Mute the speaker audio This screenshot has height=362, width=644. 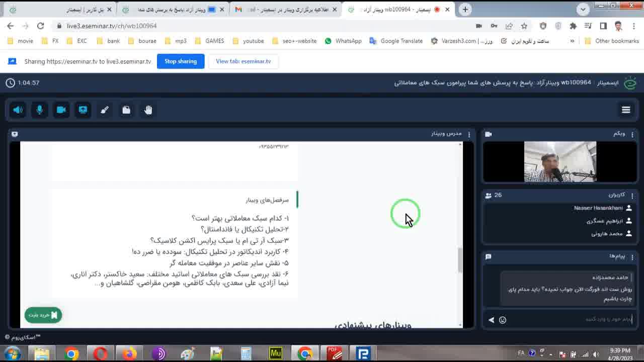point(18,110)
